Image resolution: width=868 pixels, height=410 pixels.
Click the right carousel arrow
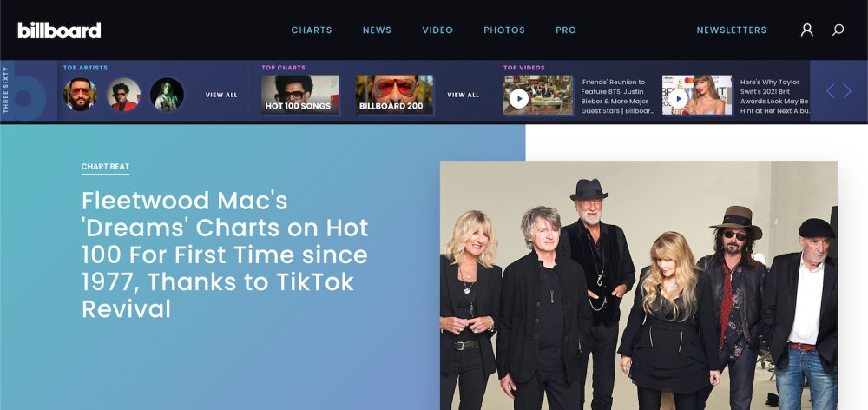847,91
